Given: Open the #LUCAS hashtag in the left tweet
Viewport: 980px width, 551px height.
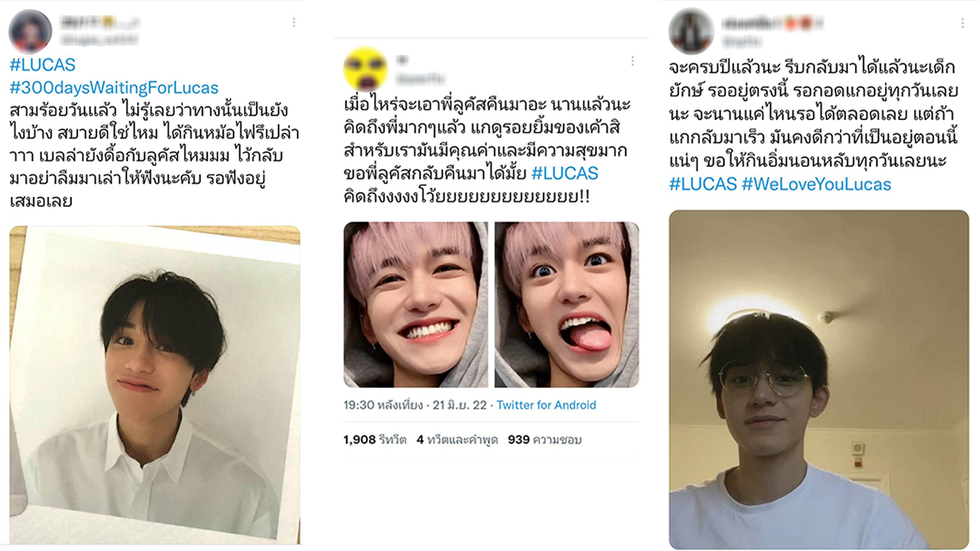Looking at the screenshot, I should coord(42,65).
